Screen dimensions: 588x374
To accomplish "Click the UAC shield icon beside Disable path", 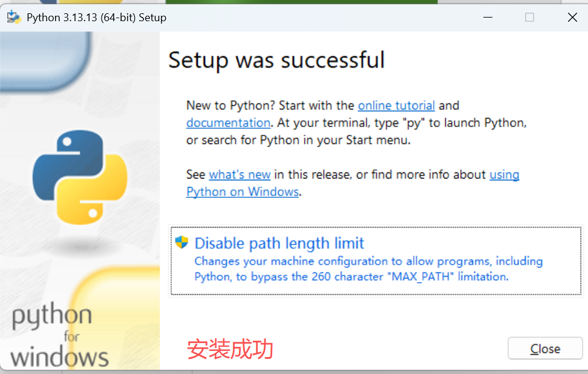I will (x=181, y=242).
